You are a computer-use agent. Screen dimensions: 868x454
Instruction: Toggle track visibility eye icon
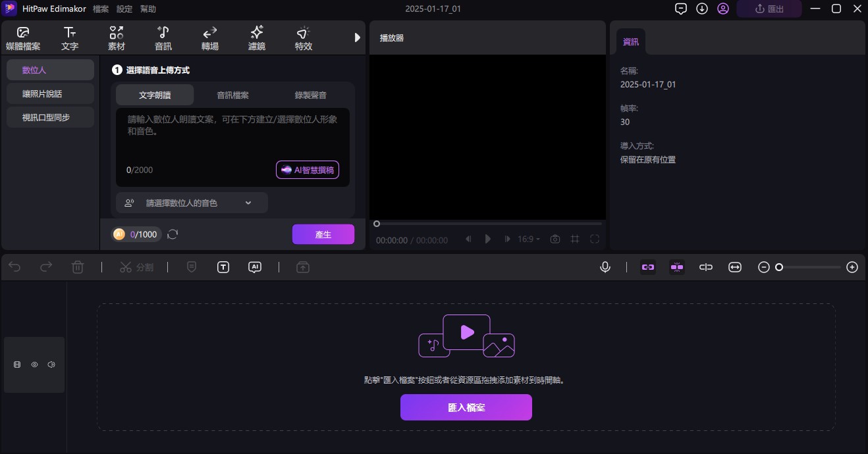pyautogui.click(x=34, y=365)
